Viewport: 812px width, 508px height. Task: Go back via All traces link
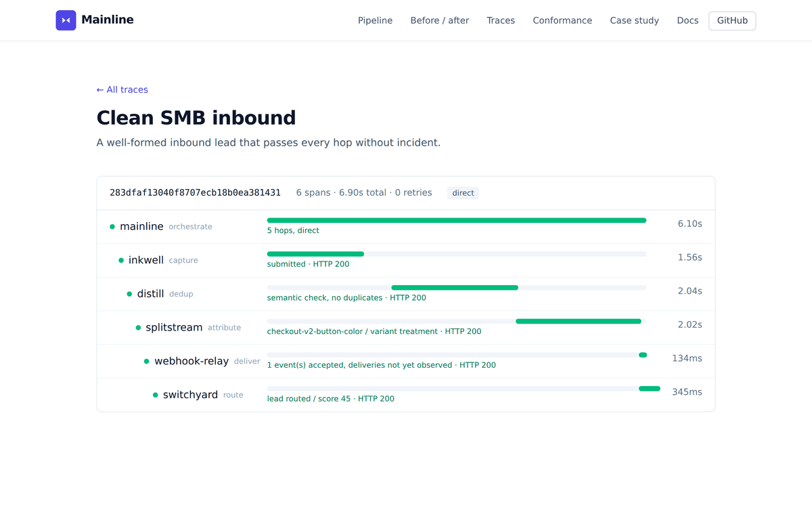point(122,89)
